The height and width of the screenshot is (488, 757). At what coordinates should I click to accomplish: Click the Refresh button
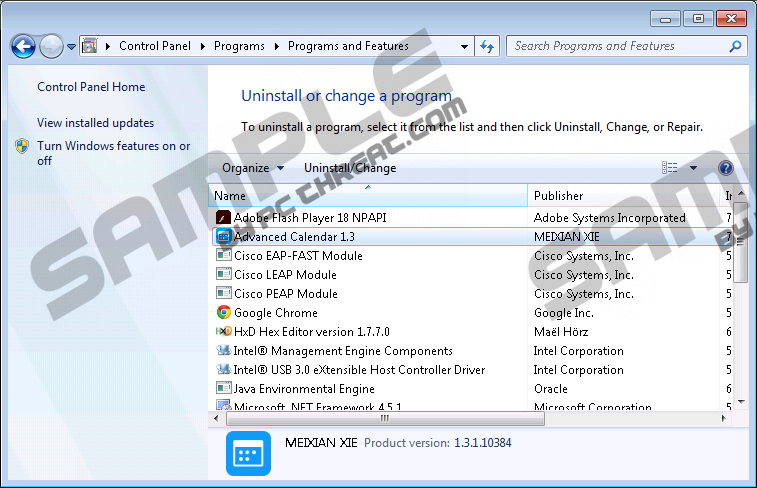[487, 46]
